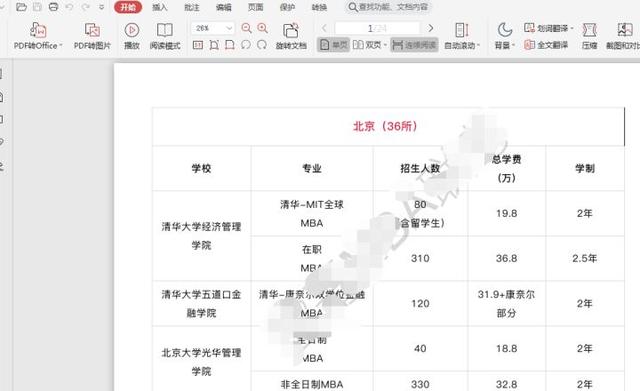The image size is (640, 391).
Task: Expand the 自动滚动 dropdown arrow
Action: pos(478,45)
